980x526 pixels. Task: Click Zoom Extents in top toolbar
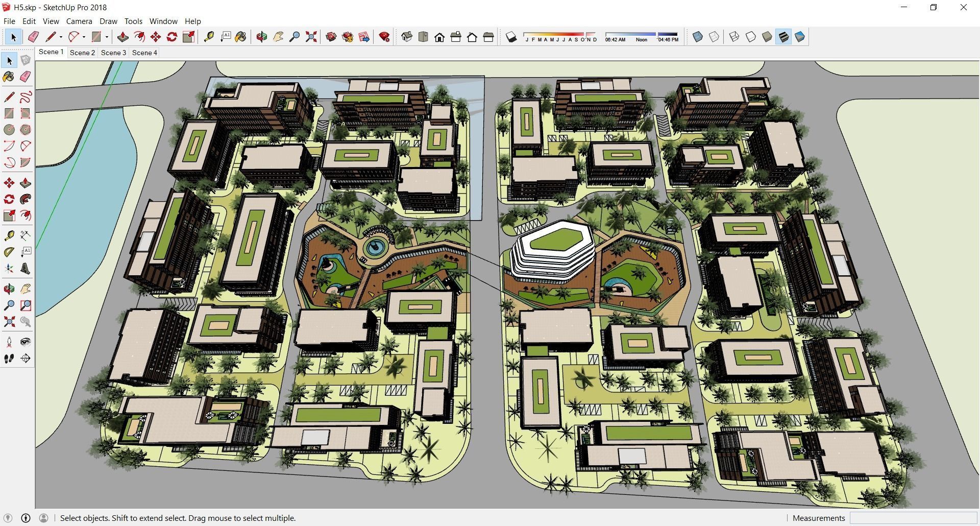pyautogui.click(x=311, y=37)
